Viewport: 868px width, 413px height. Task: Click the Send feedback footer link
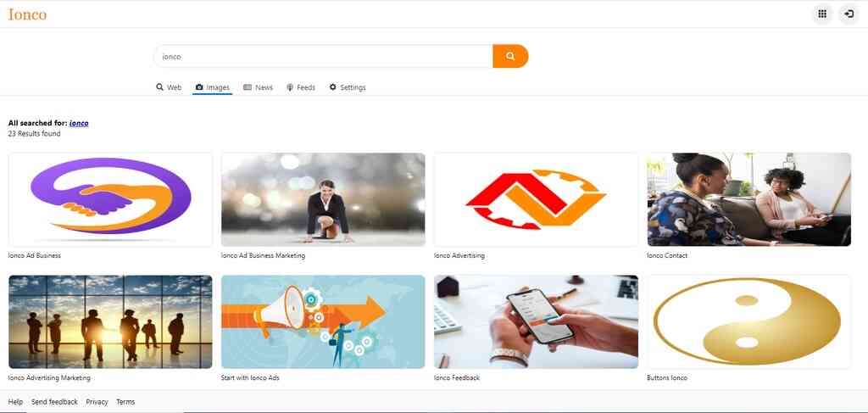tap(54, 402)
